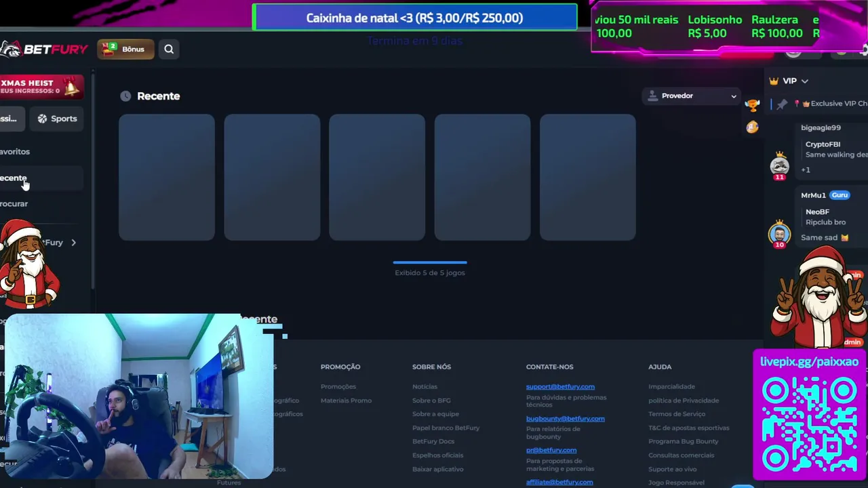Click the bugbounty@betfury.com email link

[565, 418]
